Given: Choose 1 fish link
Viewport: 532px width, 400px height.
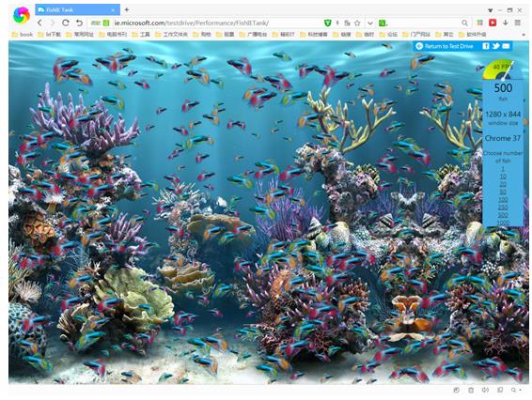Looking at the screenshot, I should click(x=503, y=169).
